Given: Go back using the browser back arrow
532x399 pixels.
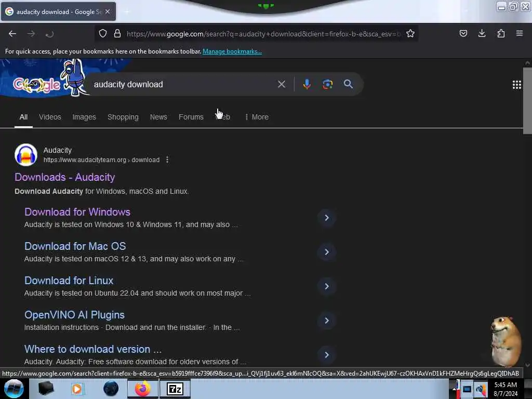Looking at the screenshot, I should point(12,34).
